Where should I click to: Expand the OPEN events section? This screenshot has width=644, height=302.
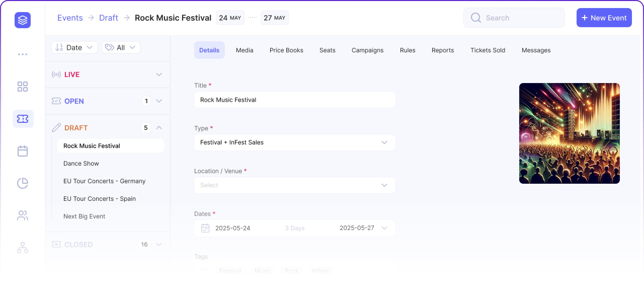(x=159, y=101)
